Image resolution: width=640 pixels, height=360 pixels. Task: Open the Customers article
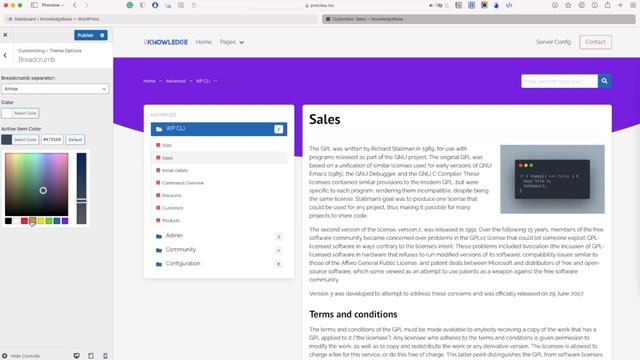tap(172, 208)
